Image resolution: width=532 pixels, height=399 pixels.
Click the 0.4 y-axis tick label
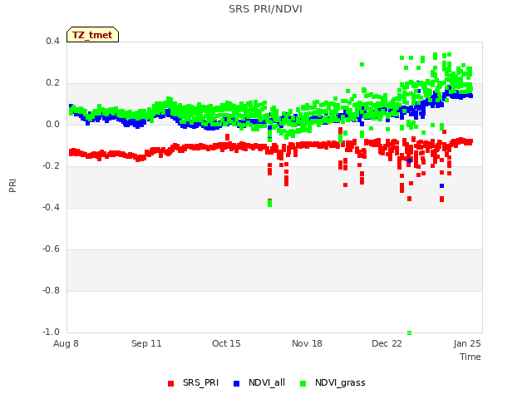pos(52,41)
